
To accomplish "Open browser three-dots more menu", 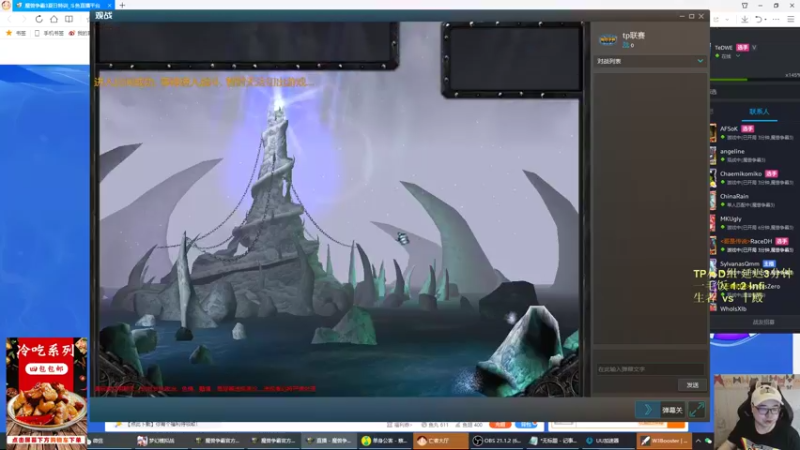I will coord(776,19).
